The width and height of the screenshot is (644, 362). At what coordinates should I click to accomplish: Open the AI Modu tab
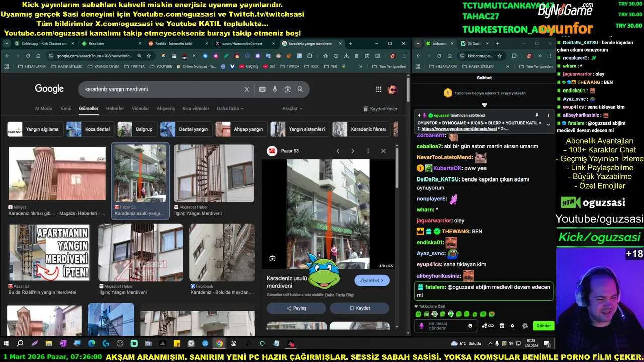[43, 109]
